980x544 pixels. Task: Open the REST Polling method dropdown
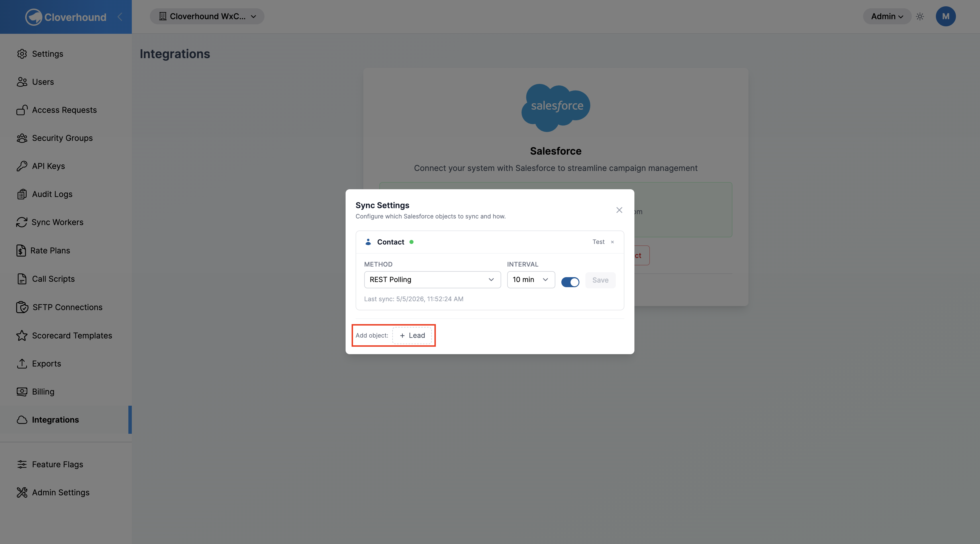(x=433, y=280)
